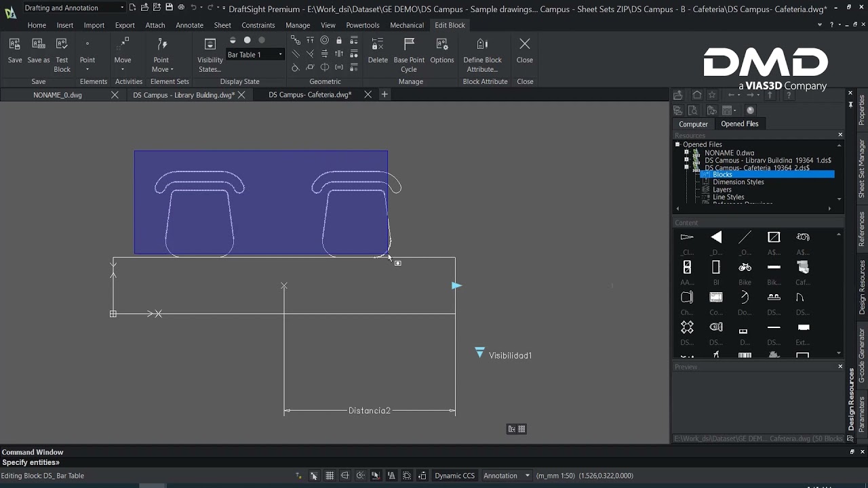Toggle Ortho mode in the status bar
This screenshot has width=868, height=488.
pyautogui.click(x=345, y=476)
